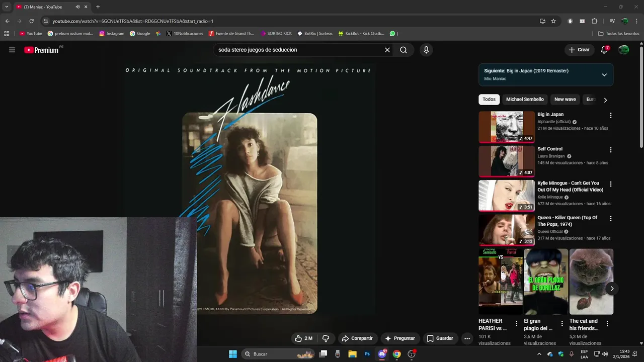Open Self Control video title
Screen dimensions: 644x362
[x=550, y=149]
